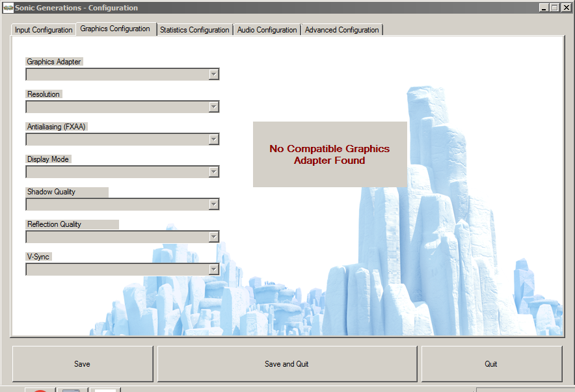Select the Graphics Configuration tab
This screenshot has height=392, width=575.
(116, 29)
